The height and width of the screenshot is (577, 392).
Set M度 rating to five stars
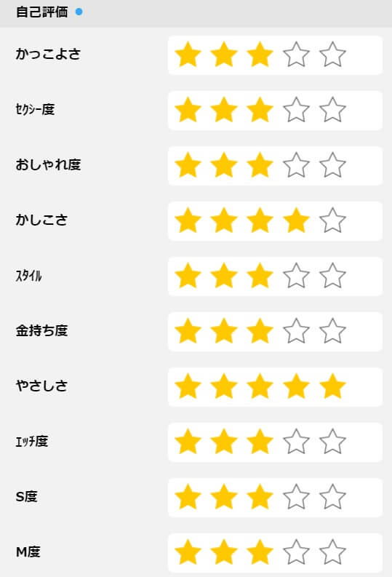(332, 552)
